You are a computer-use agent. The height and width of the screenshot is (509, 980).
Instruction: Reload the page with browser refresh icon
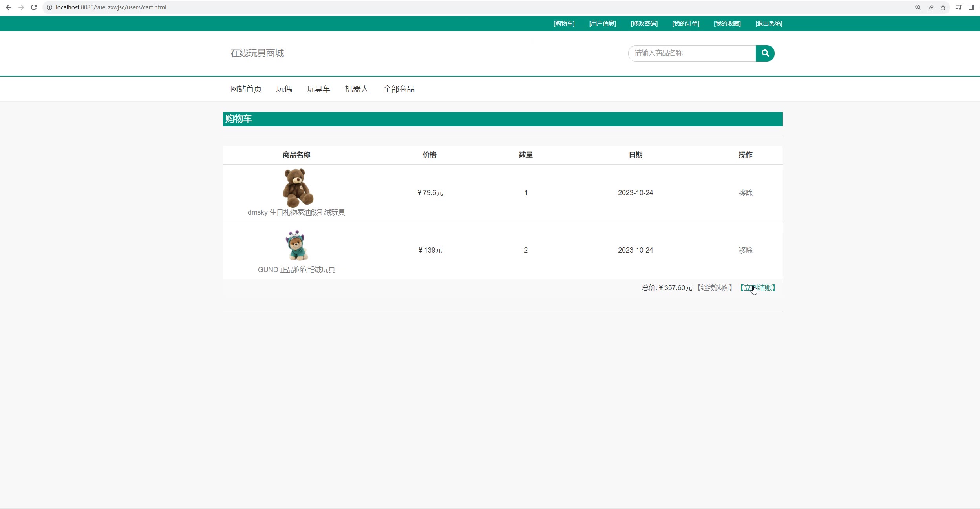coord(34,7)
